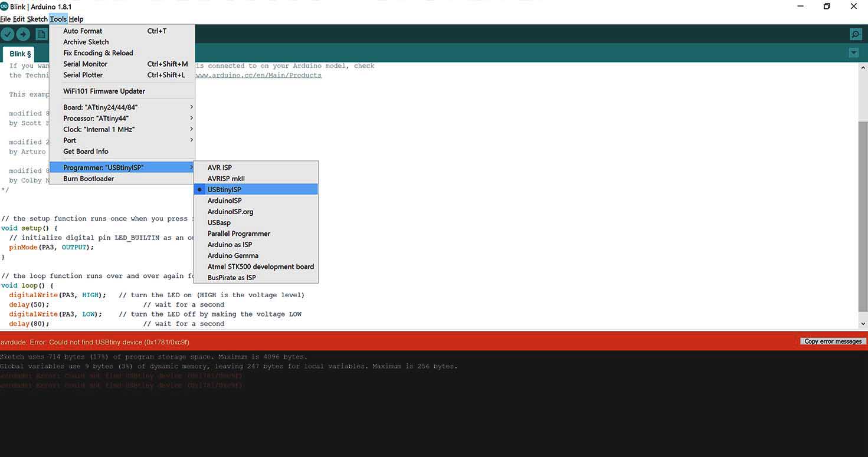868x457 pixels.
Task: Click the editor scrollbar down arrow
Action: click(x=863, y=324)
